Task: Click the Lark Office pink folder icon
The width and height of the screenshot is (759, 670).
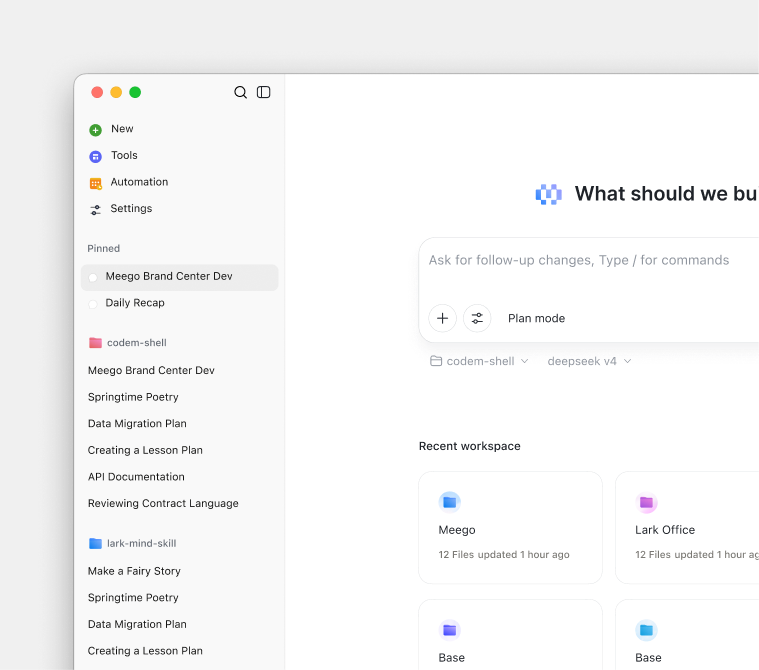Action: [646, 502]
